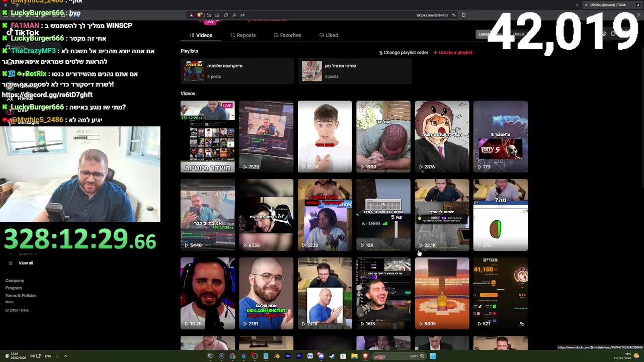Image resolution: width=644 pixels, height=362 pixels.
Task: Open the video with 7539 views
Action: coord(266,137)
